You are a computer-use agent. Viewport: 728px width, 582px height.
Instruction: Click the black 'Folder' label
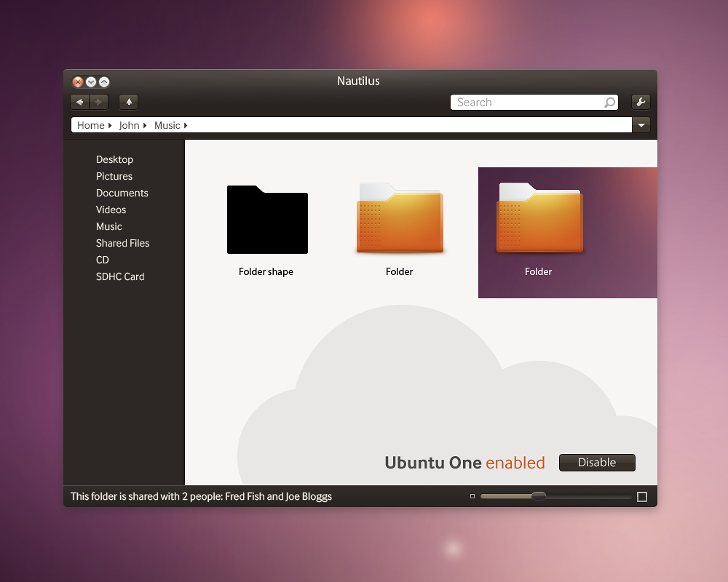tap(399, 271)
